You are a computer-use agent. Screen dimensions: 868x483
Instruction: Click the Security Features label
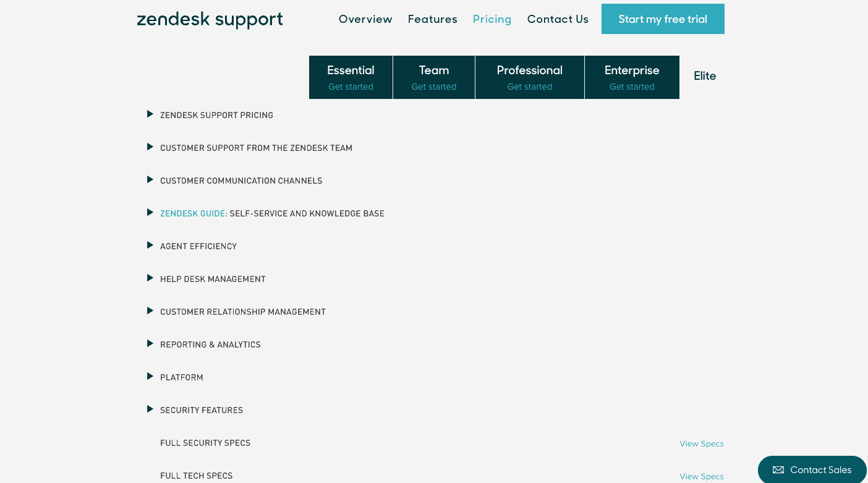tap(202, 411)
